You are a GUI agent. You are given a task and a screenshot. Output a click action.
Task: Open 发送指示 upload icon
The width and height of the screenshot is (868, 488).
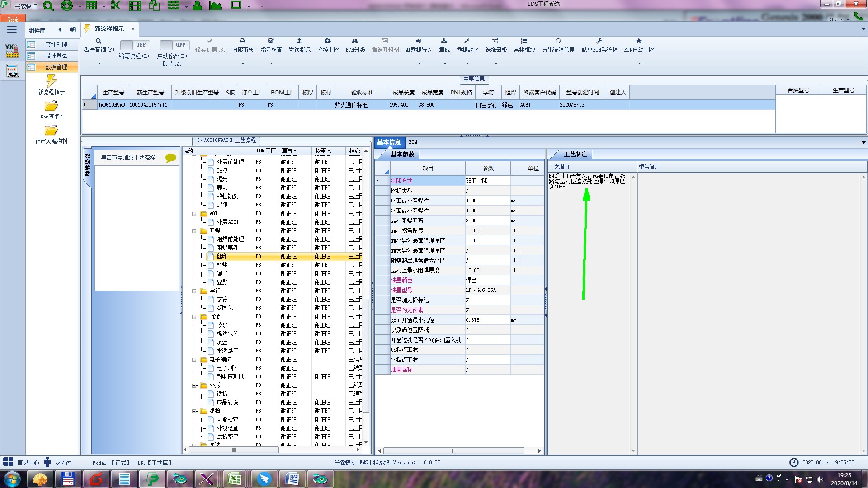299,41
